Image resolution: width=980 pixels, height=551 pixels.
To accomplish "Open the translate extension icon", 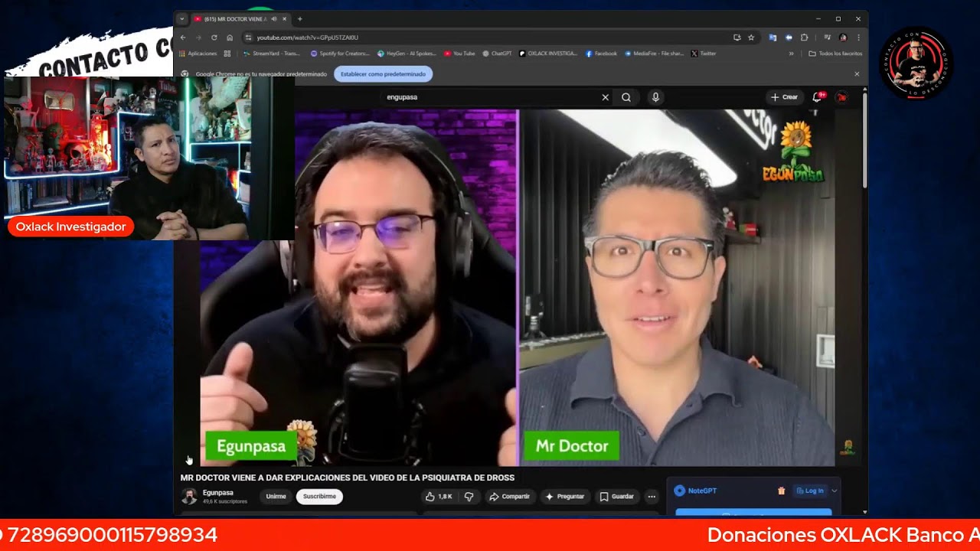I will pos(773,37).
